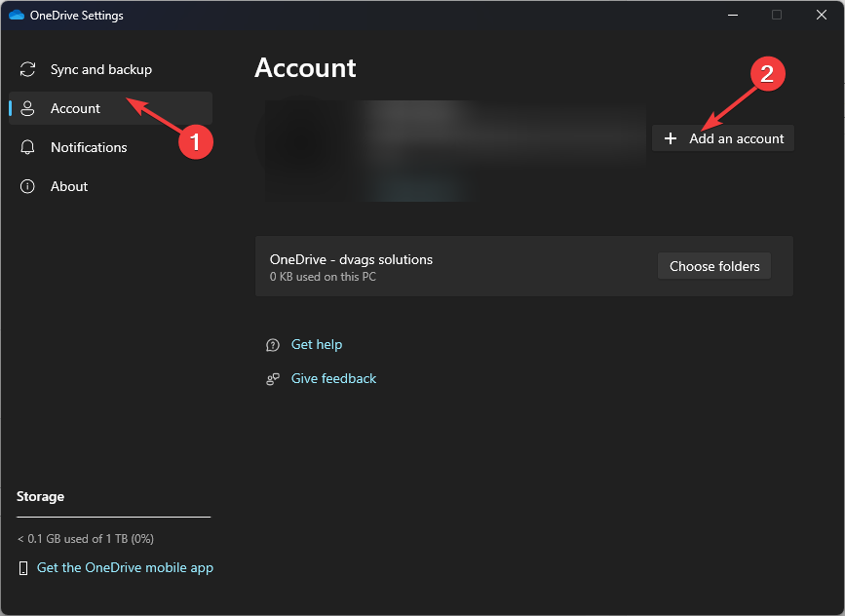
Task: Click the Storage heading
Action: pyautogui.click(x=40, y=496)
